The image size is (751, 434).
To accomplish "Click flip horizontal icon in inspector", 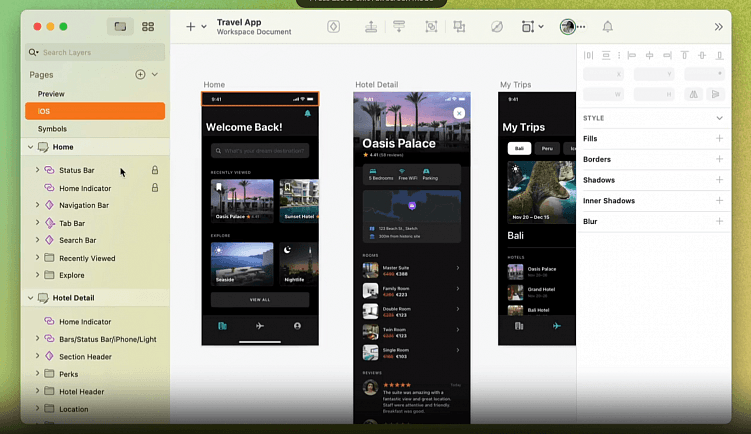I will [x=694, y=94].
